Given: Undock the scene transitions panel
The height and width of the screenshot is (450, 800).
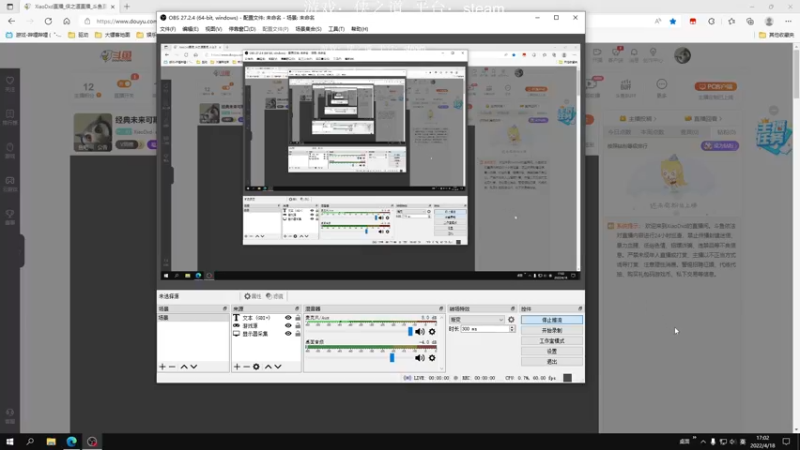Looking at the screenshot, I should click(x=513, y=309).
